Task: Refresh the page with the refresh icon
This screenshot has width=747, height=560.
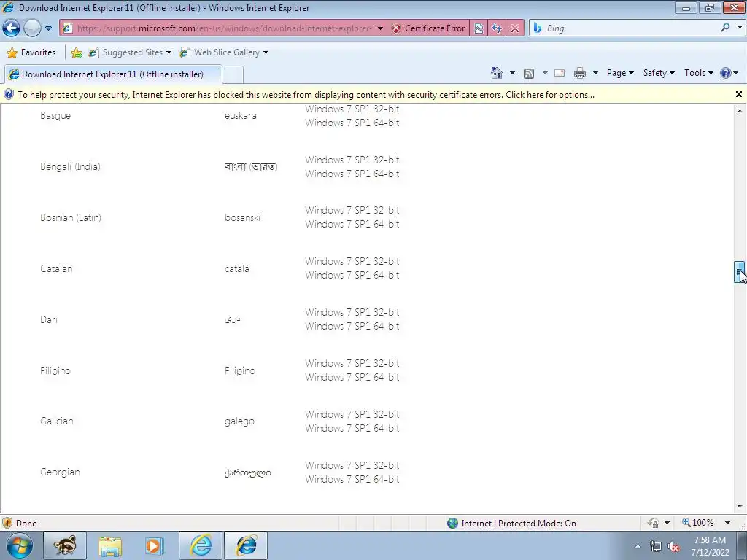Action: [496, 28]
